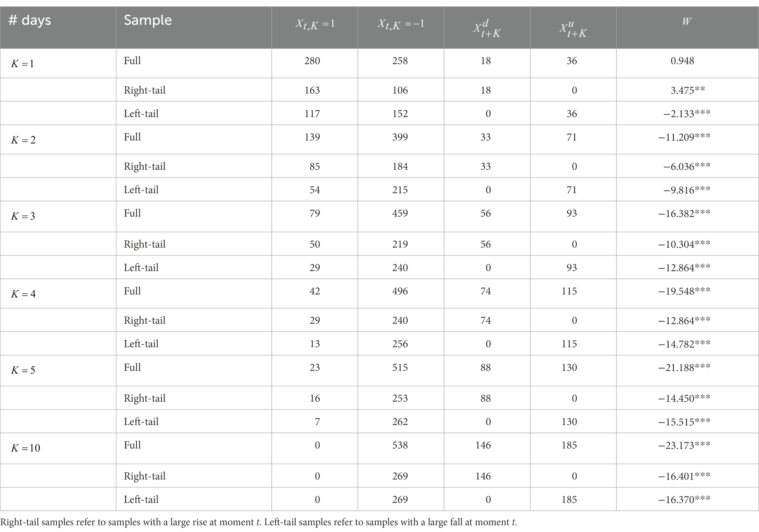Select the −11.209*** value cell
Image resolution: width=759 pixels, height=532 pixels.
coord(684,137)
